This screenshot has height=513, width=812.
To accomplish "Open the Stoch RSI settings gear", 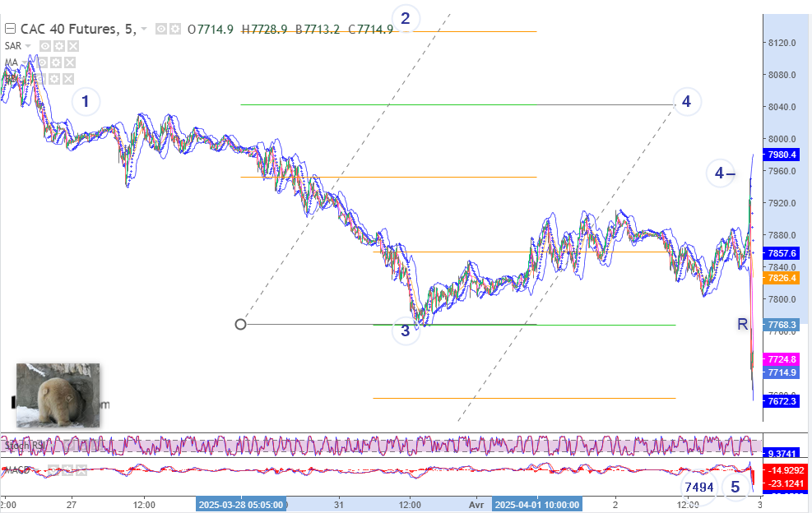I will coord(83,446).
